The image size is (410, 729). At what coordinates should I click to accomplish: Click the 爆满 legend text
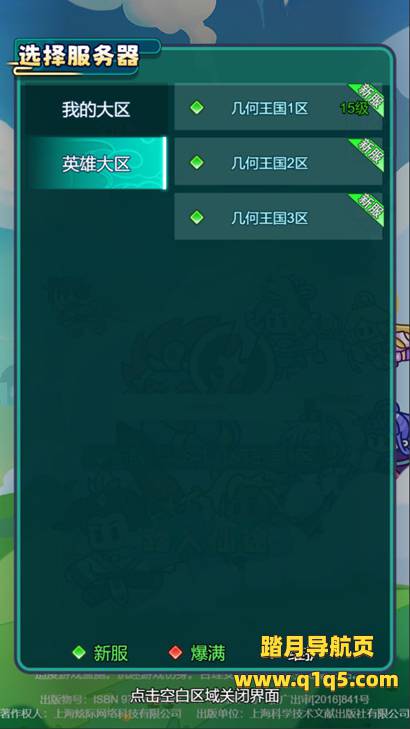pyautogui.click(x=208, y=653)
